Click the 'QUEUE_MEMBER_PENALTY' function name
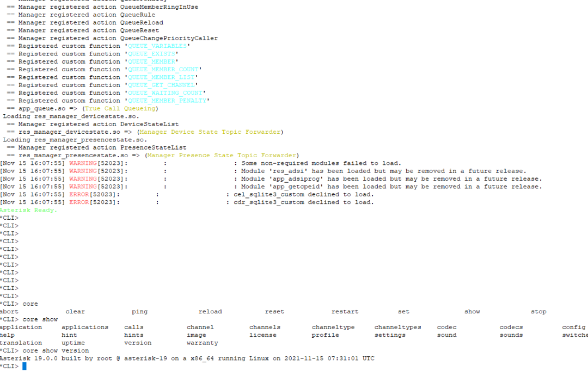This screenshot has width=588, height=371. [x=167, y=101]
